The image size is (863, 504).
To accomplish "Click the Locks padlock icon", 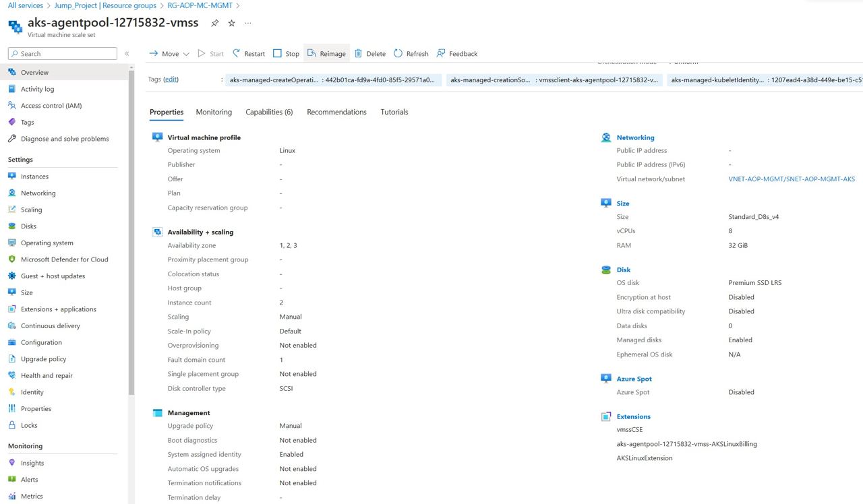I will (12, 425).
